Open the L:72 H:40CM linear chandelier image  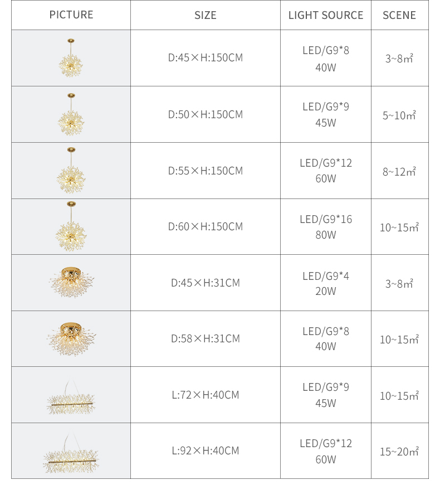tap(71, 396)
